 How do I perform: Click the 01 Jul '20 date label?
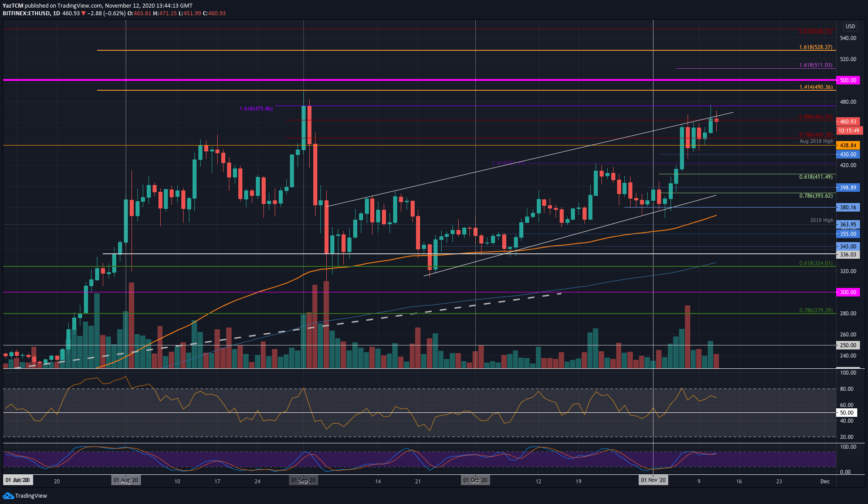point(17,480)
